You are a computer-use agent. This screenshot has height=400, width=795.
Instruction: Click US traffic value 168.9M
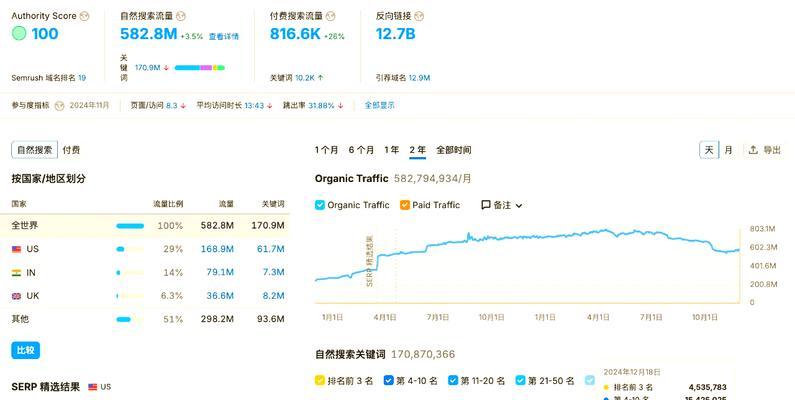pos(217,249)
